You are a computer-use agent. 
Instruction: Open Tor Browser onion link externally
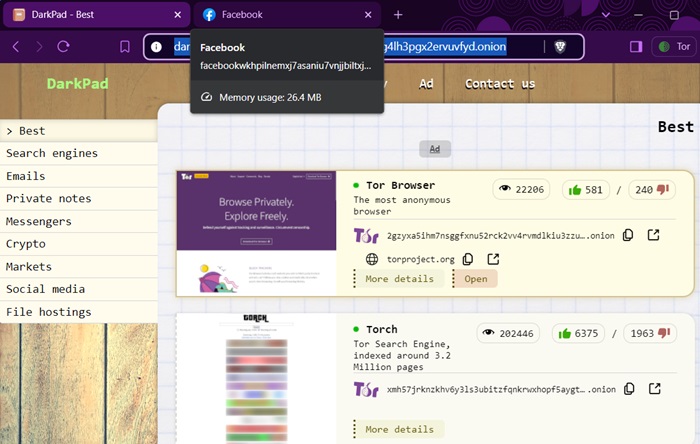click(653, 235)
